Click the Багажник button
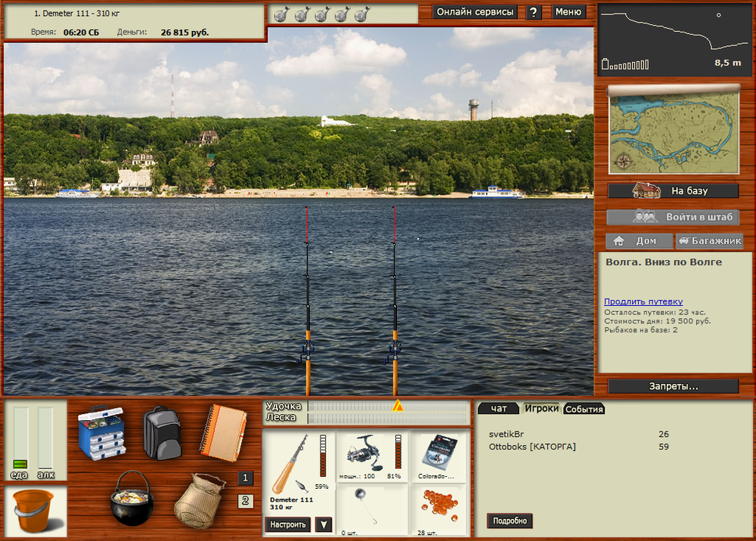The width and height of the screenshot is (756, 541). (710, 241)
